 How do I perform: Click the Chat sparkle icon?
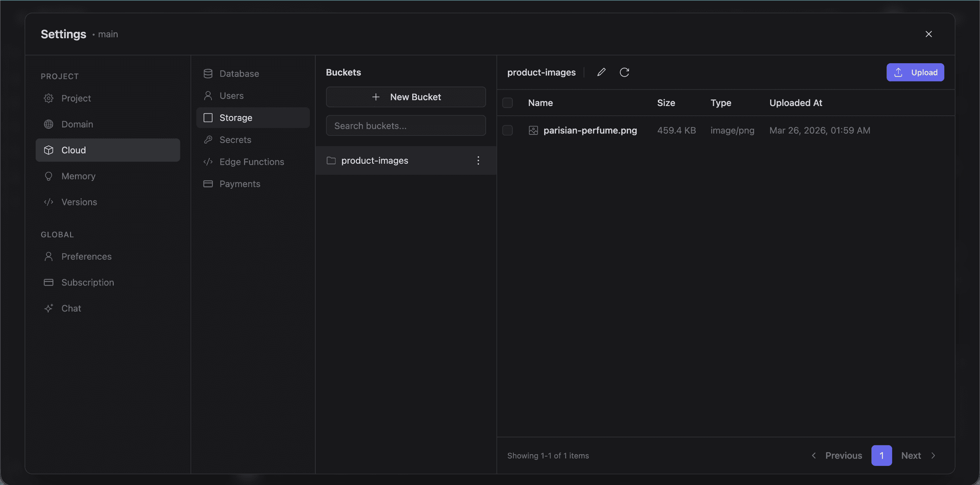tap(49, 308)
